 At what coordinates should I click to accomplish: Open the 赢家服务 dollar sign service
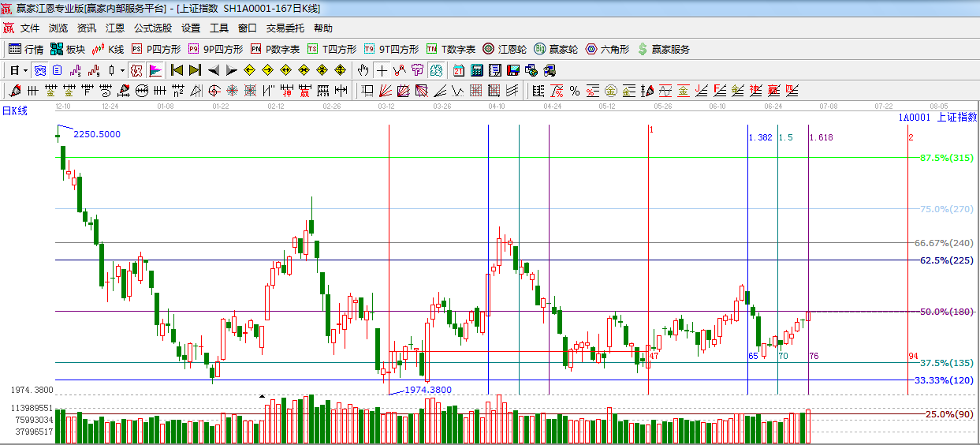point(663,49)
